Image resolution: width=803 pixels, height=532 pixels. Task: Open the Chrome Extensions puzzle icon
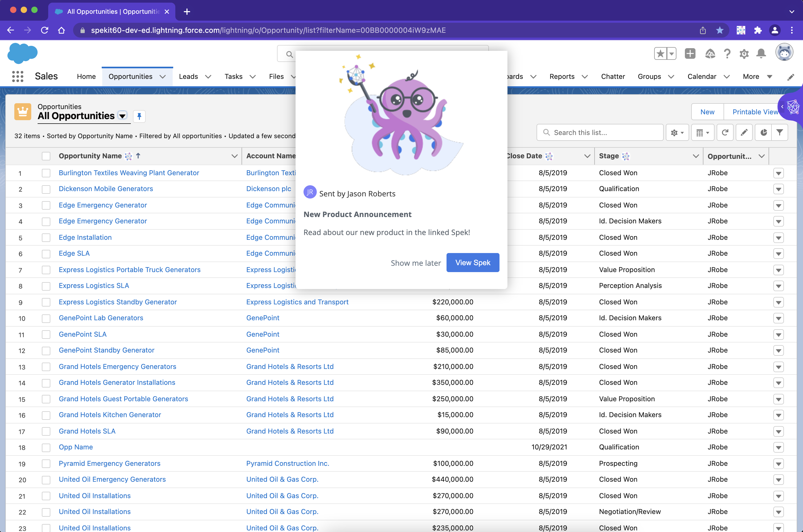[757, 30]
